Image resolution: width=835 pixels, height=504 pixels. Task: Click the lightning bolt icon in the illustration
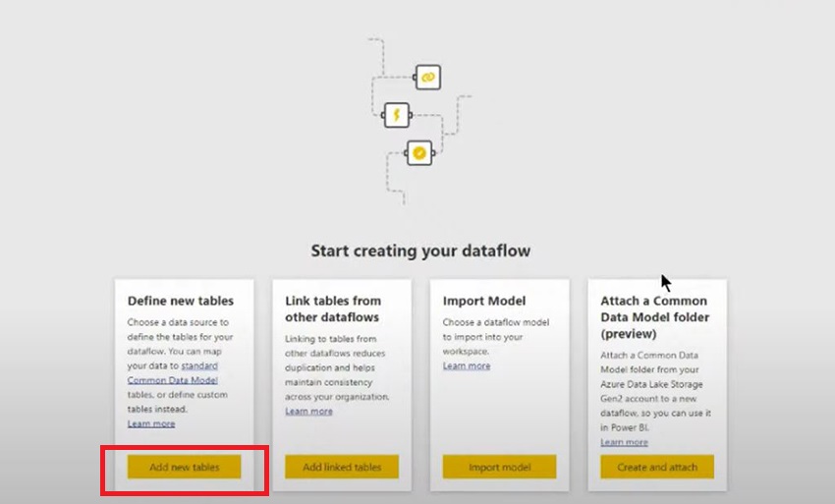coord(397,115)
